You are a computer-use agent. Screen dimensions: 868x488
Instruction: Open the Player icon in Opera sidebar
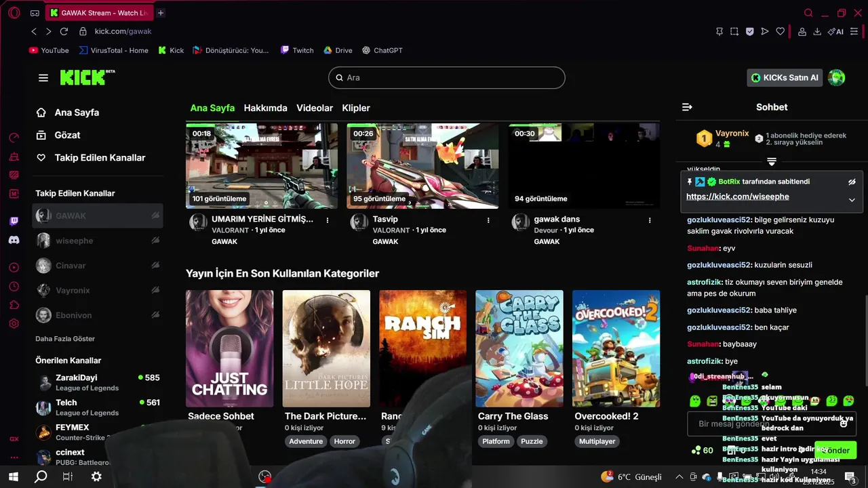coord(14,268)
